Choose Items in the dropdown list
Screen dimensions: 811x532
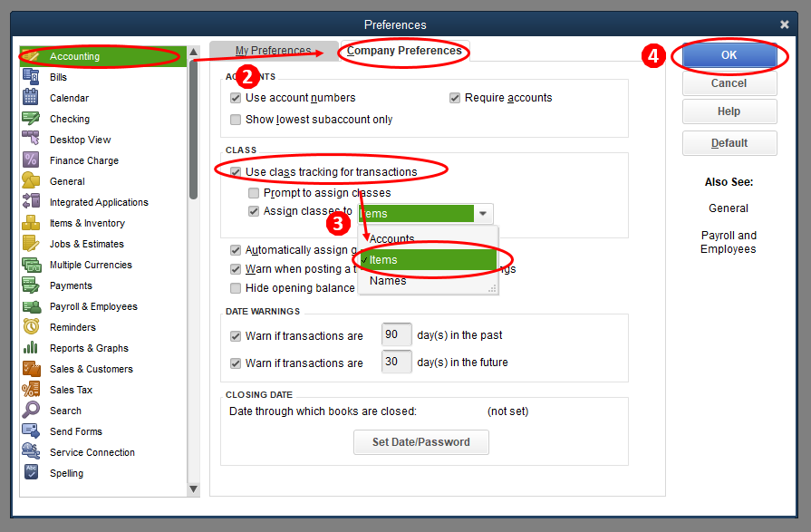pos(428,260)
